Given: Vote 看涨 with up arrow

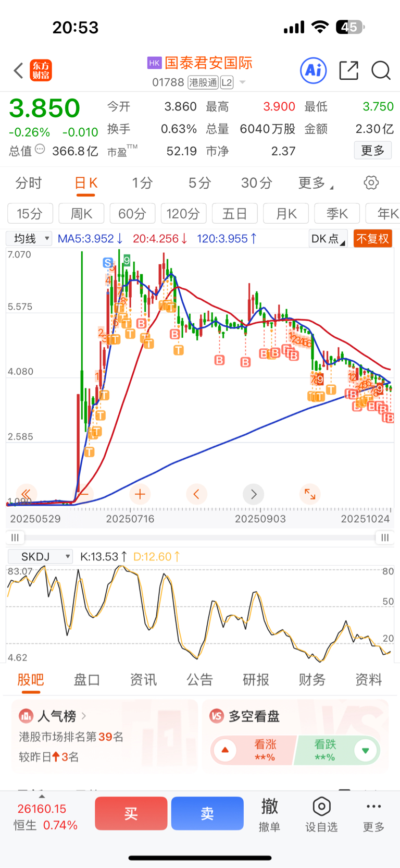Looking at the screenshot, I should 225,750.
